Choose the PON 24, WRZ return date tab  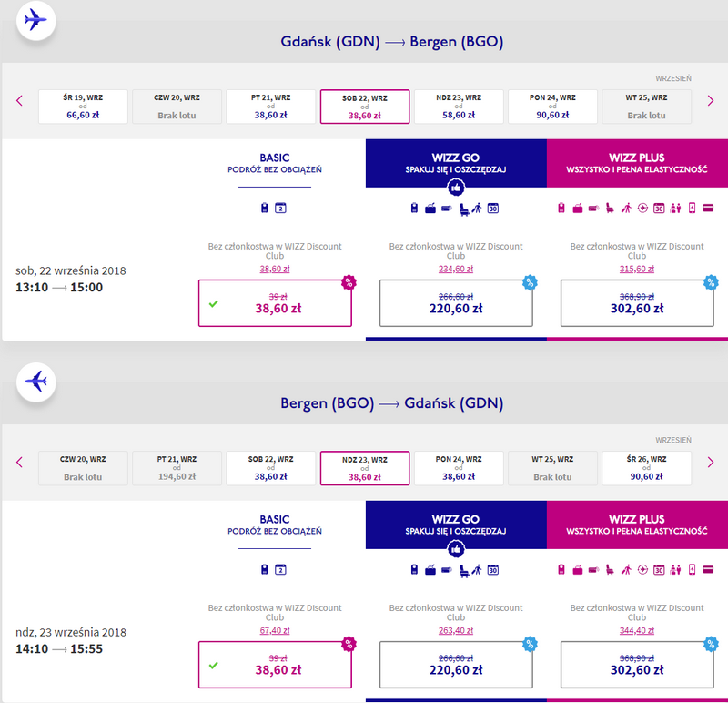[459, 467]
